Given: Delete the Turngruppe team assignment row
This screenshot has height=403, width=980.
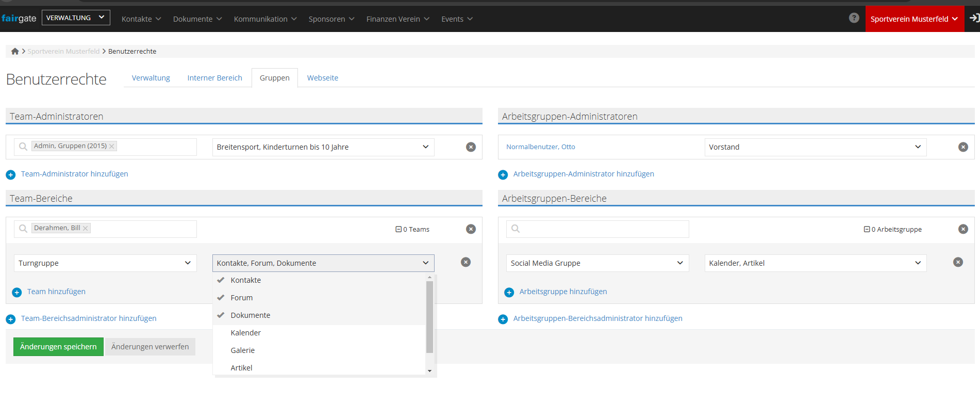Looking at the screenshot, I should point(466,262).
